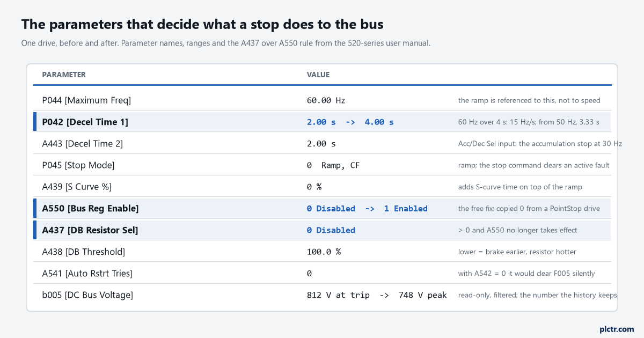The image size is (644, 338).
Task: Click the 60.00 Hz value
Action: pyautogui.click(x=326, y=100)
